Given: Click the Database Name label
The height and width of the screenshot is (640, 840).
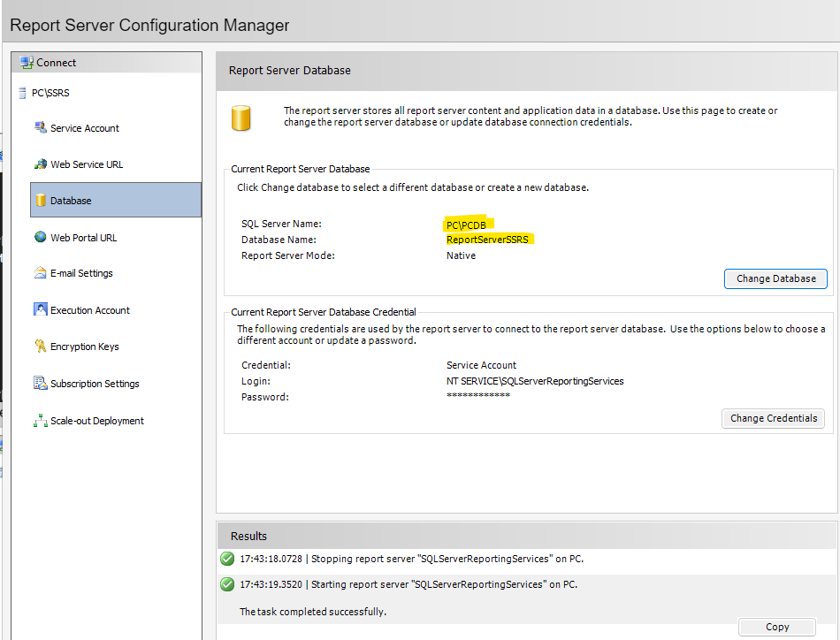Looking at the screenshot, I should (x=279, y=240).
